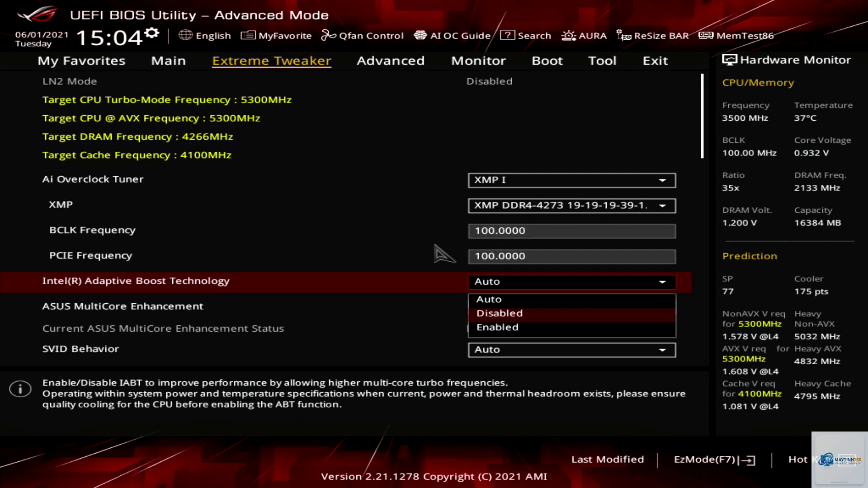
Task: Open SVID Behavior dropdown
Action: (x=572, y=350)
